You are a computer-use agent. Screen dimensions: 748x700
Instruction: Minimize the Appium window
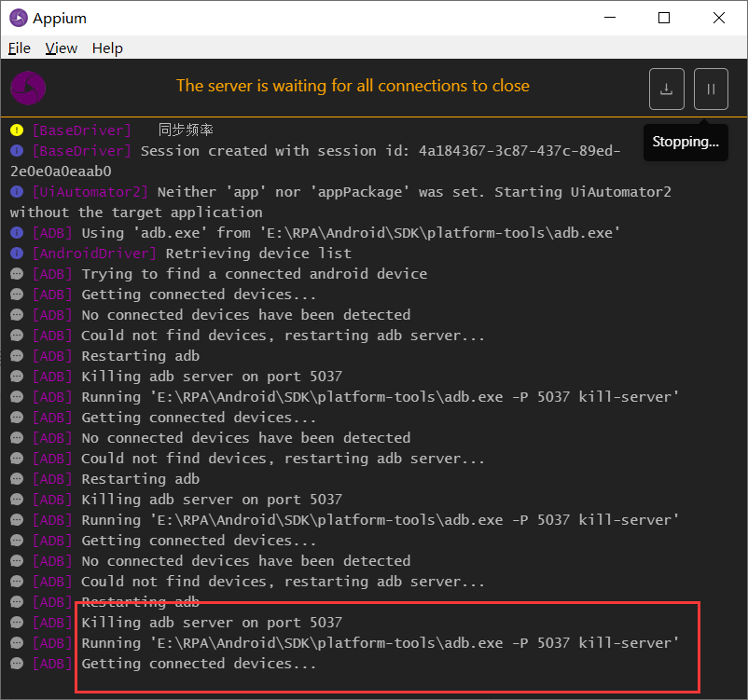(610, 18)
